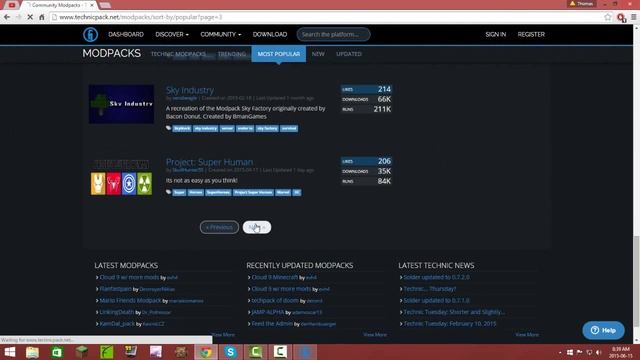
Task: Open the Download nav item
Action: [x=270, y=34]
